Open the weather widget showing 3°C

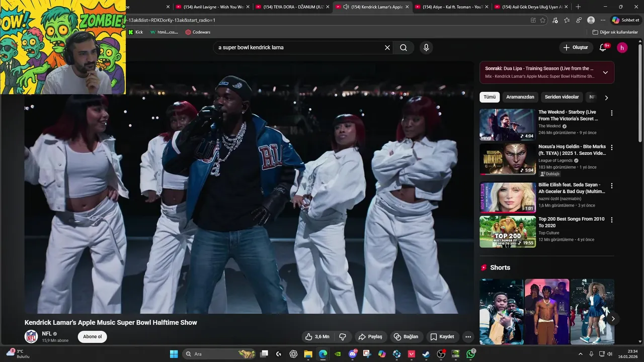pos(18,354)
